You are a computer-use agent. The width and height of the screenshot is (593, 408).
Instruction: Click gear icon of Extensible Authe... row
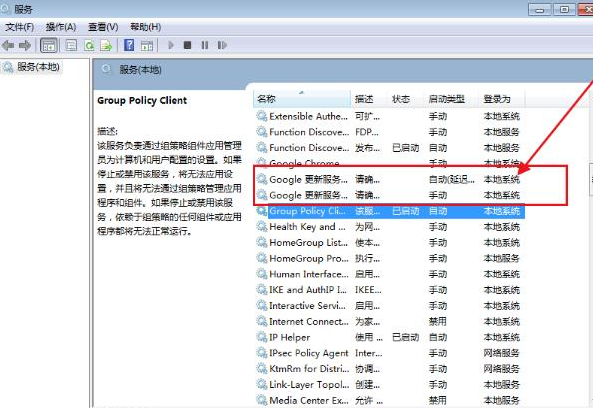261,116
